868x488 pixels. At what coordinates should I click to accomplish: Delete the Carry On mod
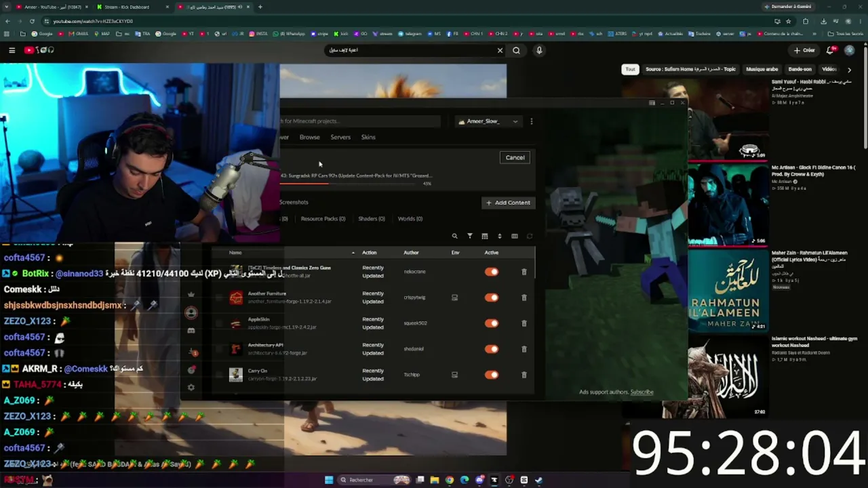(x=524, y=375)
